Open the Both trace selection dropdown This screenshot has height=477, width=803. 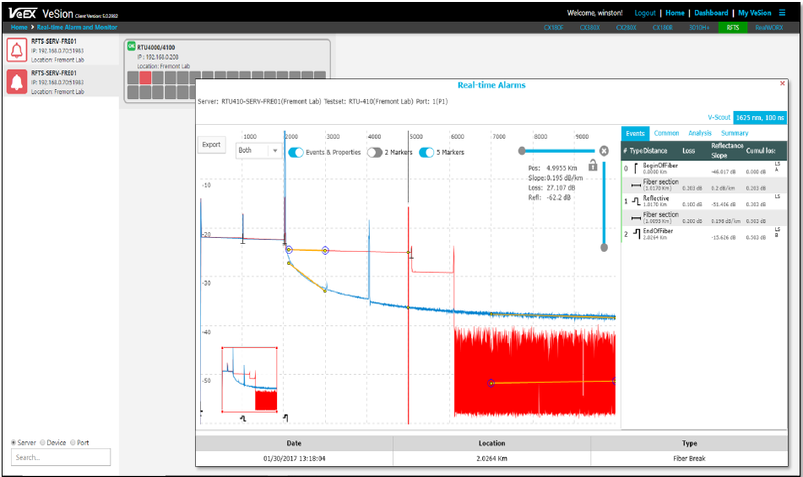click(259, 151)
